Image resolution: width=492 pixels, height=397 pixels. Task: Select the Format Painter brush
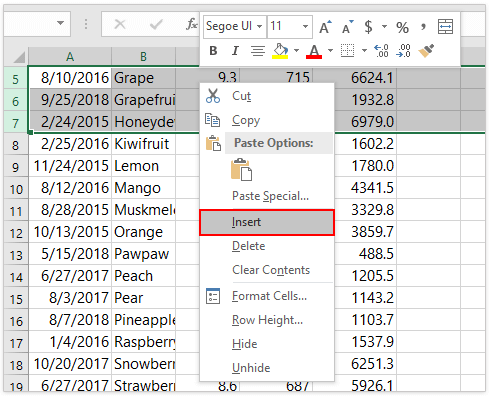pyautogui.click(x=426, y=51)
